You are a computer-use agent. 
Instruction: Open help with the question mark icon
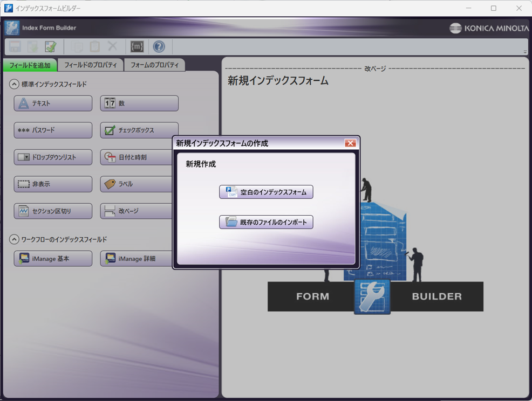(159, 47)
